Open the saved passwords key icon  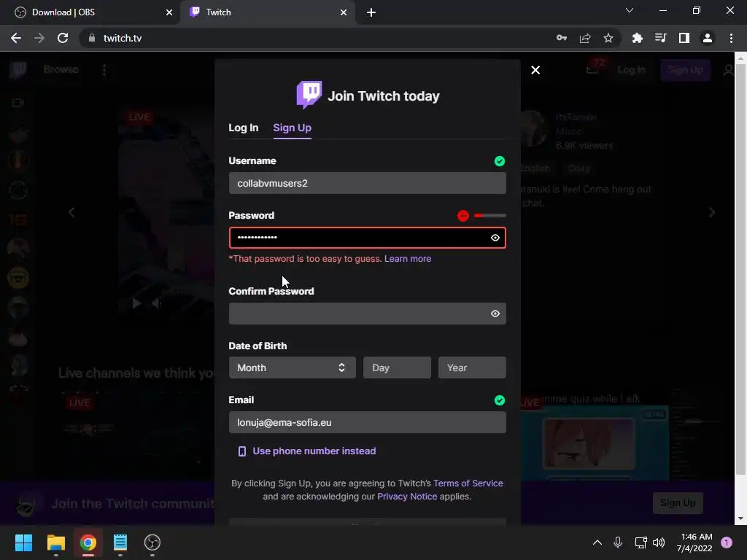coord(562,38)
